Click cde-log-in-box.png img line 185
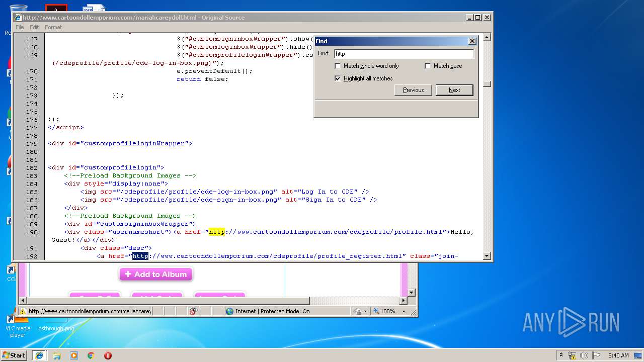The image size is (644, 362). [225, 192]
